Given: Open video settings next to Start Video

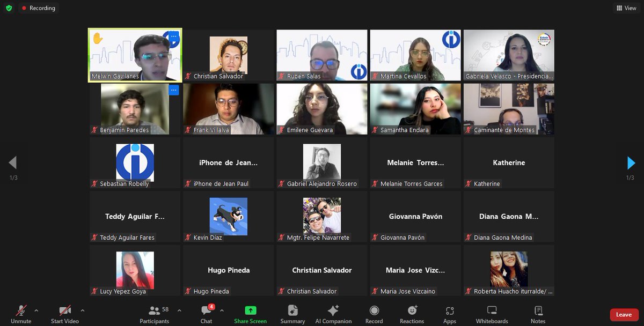Looking at the screenshot, I should [x=83, y=309].
